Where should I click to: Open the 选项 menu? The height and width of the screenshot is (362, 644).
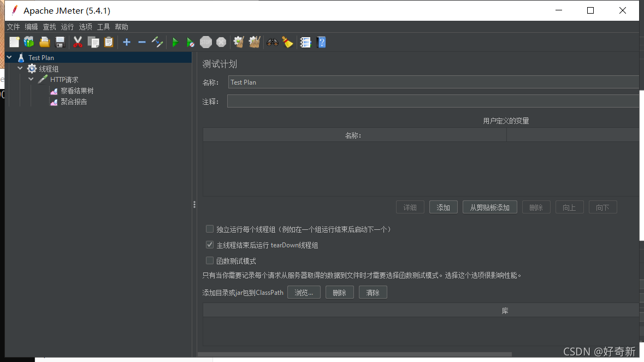click(85, 27)
